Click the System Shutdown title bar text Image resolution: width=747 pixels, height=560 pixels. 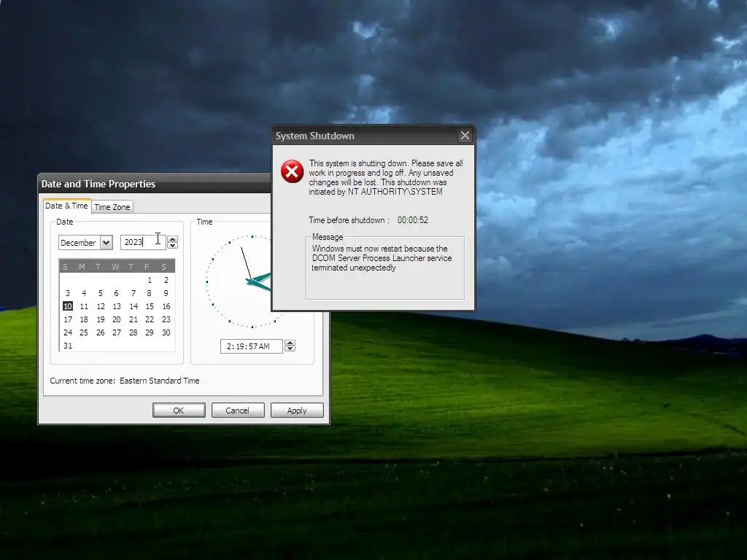point(315,136)
